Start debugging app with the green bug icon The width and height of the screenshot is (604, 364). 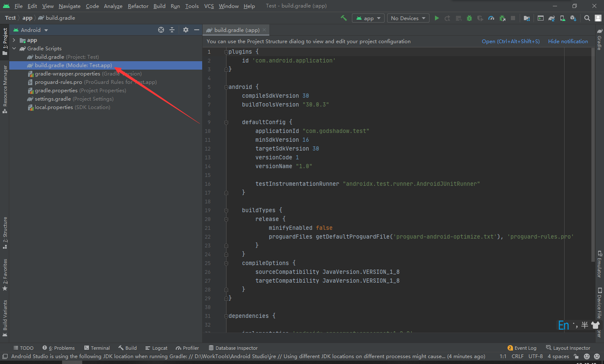point(469,18)
